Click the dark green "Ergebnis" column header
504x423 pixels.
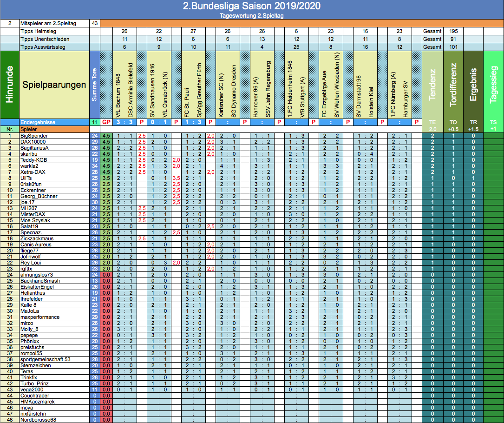(x=473, y=85)
